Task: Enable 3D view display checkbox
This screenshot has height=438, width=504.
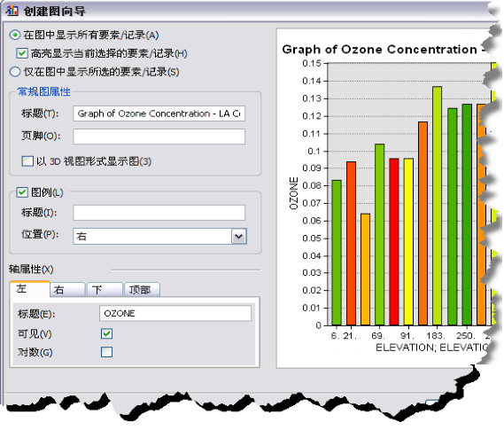Action: click(27, 160)
